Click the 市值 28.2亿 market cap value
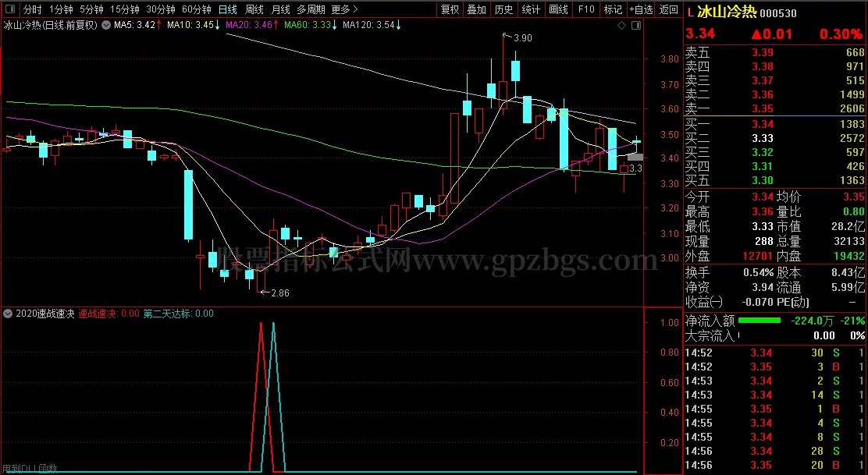Viewport: 868px width, 475px height. (846, 227)
